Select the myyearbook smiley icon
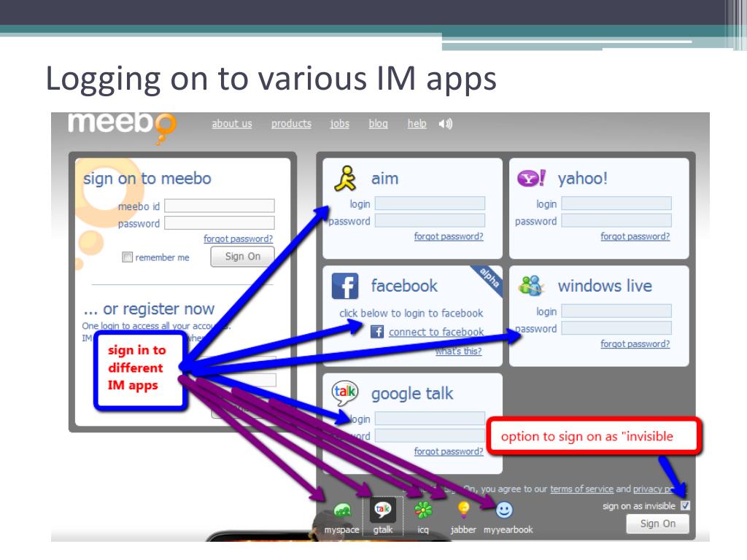 (x=504, y=510)
